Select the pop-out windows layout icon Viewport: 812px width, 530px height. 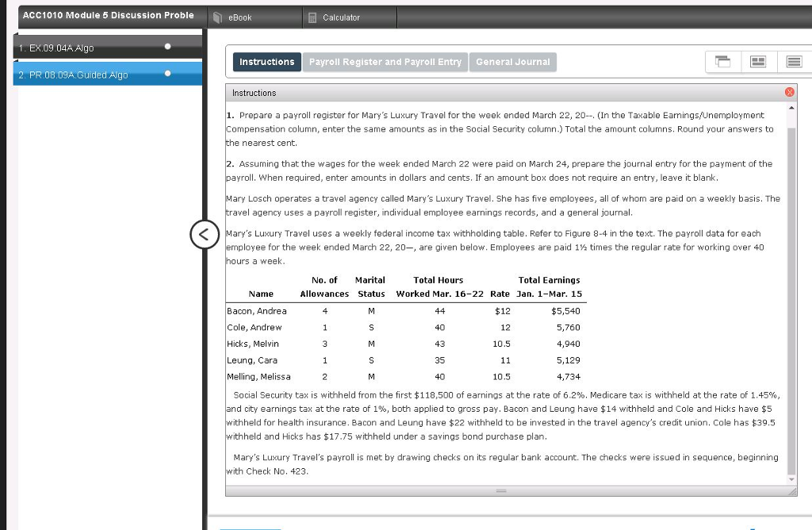tap(721, 62)
